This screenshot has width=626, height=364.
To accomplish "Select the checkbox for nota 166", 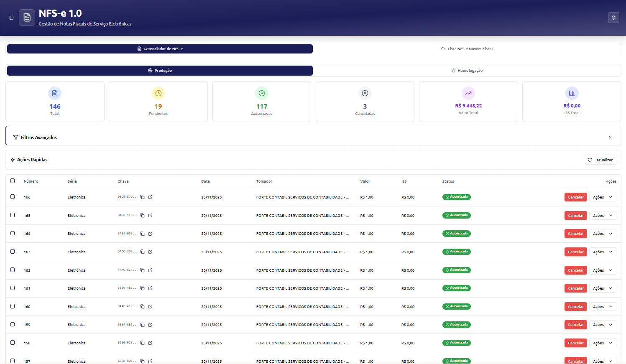I will 13,197.
